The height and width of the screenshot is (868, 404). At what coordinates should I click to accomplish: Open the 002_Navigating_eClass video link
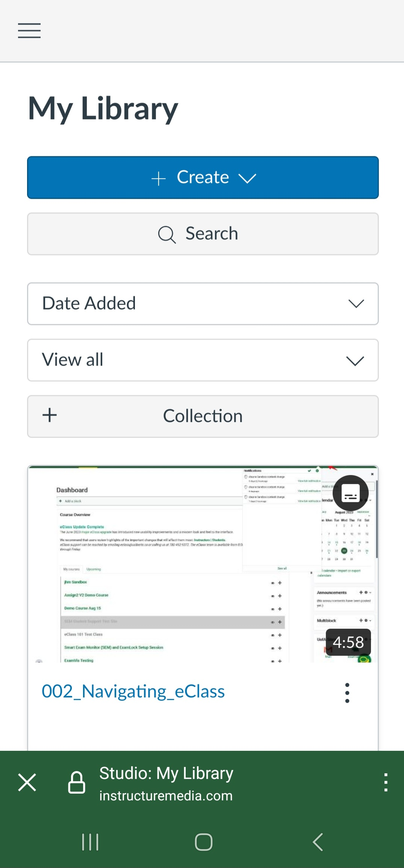pos(133,691)
